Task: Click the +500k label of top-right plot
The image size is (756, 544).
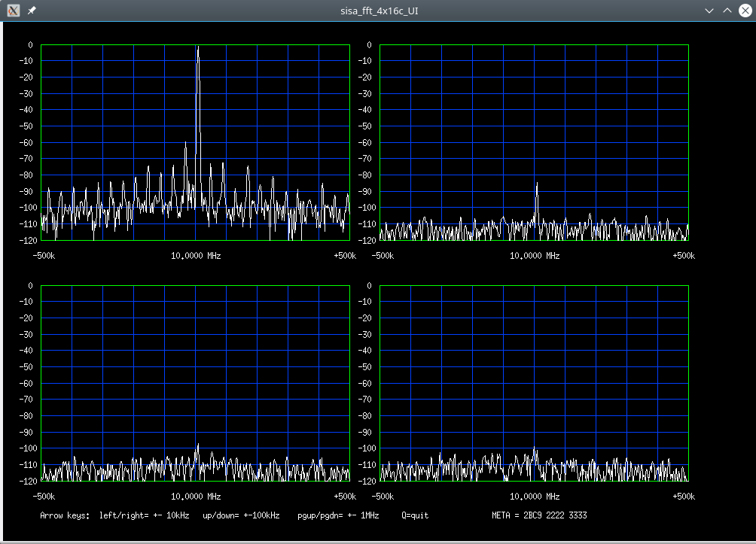Action: [682, 255]
